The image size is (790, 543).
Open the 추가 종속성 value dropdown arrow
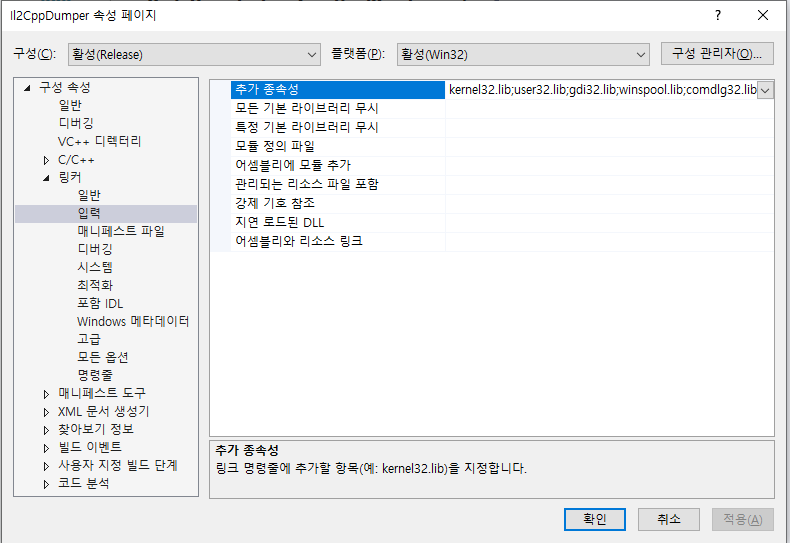765,90
